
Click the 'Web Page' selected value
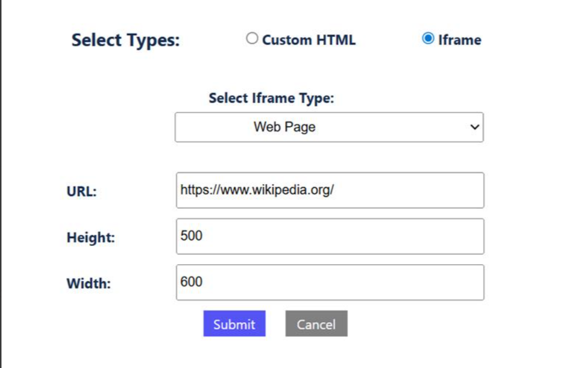(x=284, y=127)
